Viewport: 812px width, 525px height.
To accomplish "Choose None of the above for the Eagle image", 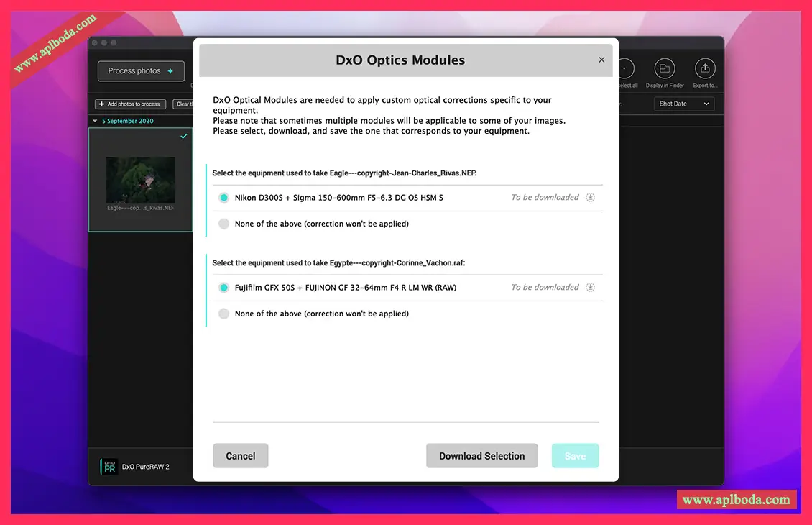I will pos(224,224).
